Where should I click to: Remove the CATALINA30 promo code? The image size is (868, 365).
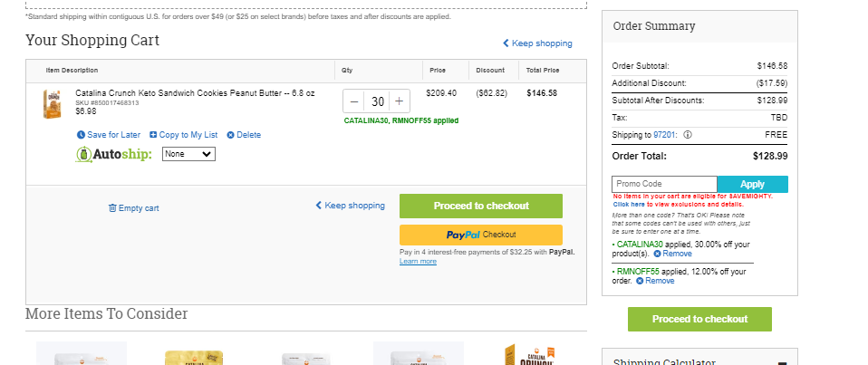[672, 254]
